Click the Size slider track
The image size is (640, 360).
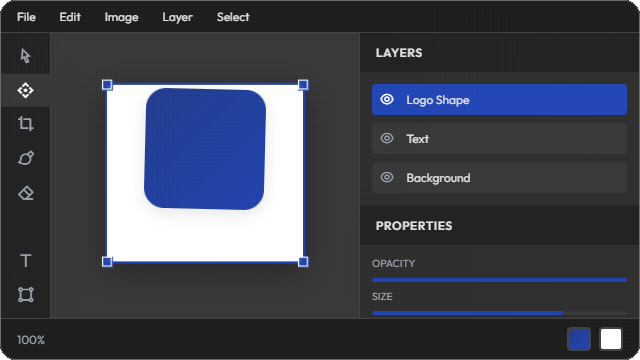[x=499, y=313]
